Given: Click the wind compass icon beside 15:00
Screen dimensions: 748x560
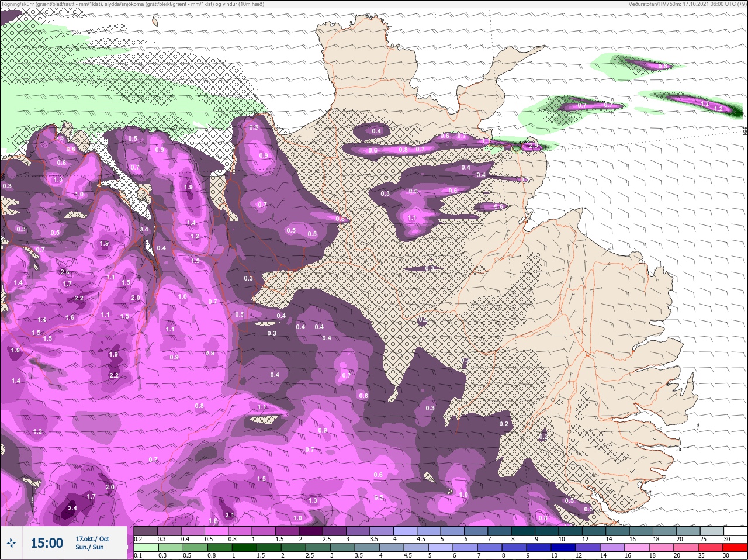Looking at the screenshot, I should [x=12, y=543].
